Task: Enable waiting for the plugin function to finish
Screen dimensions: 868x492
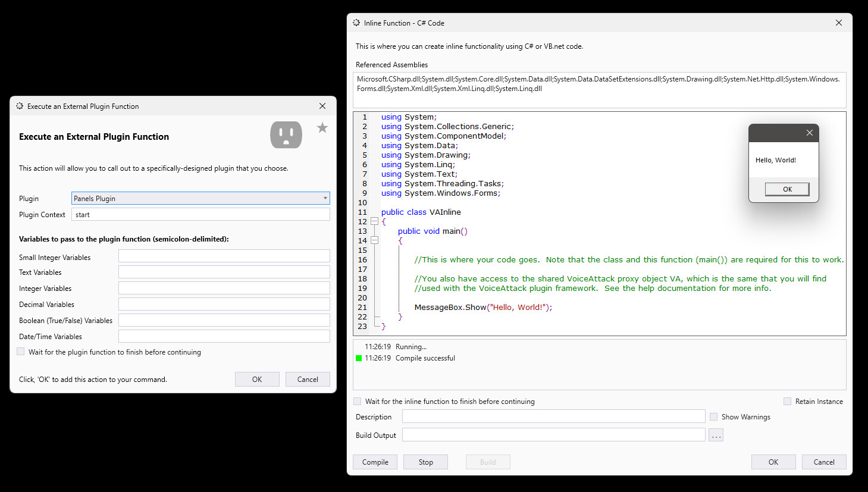Action: coord(20,351)
